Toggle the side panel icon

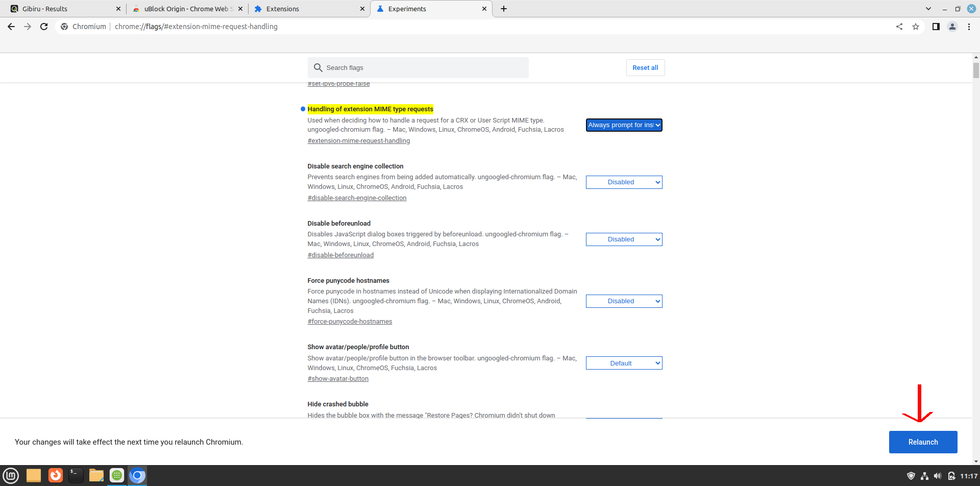936,27
